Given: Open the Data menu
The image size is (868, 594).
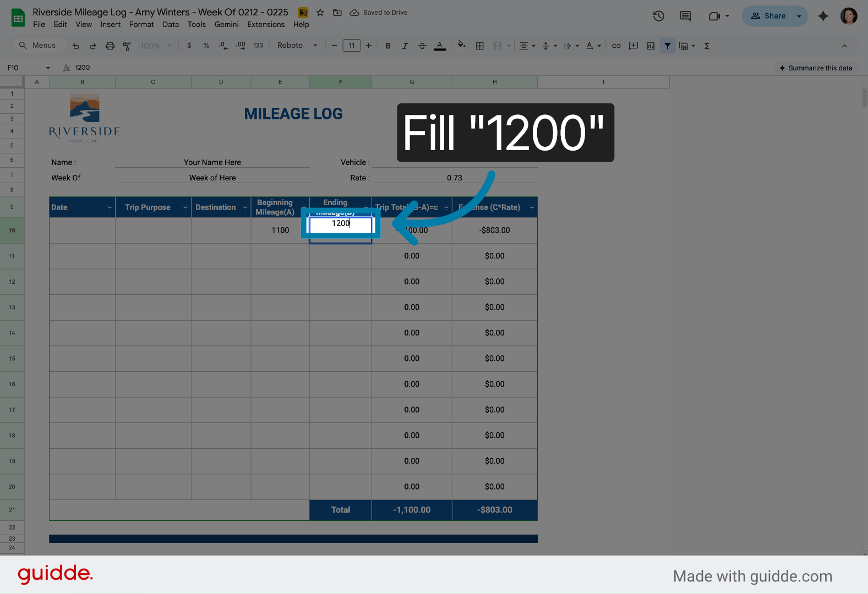Looking at the screenshot, I should tap(171, 25).
